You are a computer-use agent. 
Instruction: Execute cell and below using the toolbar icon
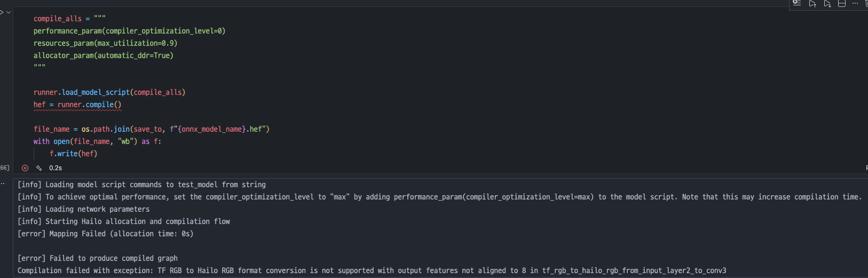pyautogui.click(x=827, y=4)
